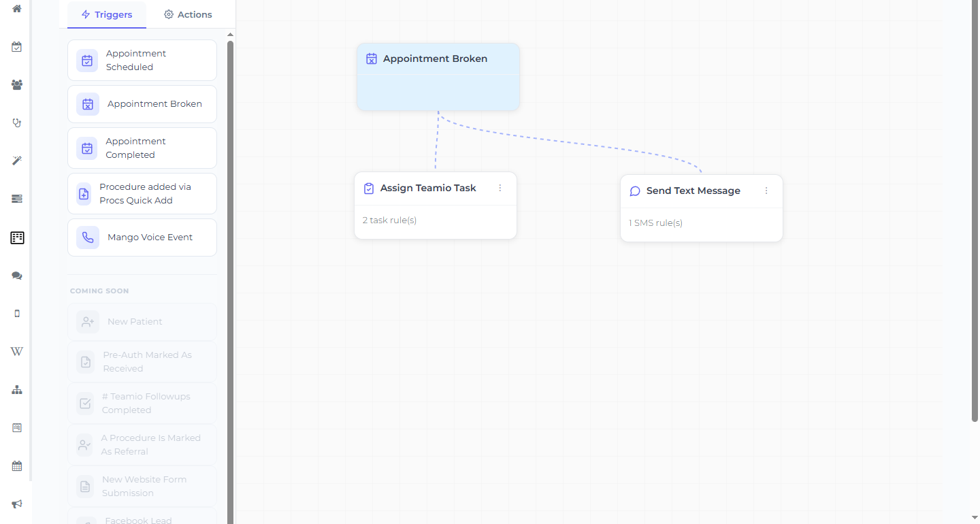Go to the Home icon in sidebar
This screenshot has height=524, width=980.
click(17, 9)
